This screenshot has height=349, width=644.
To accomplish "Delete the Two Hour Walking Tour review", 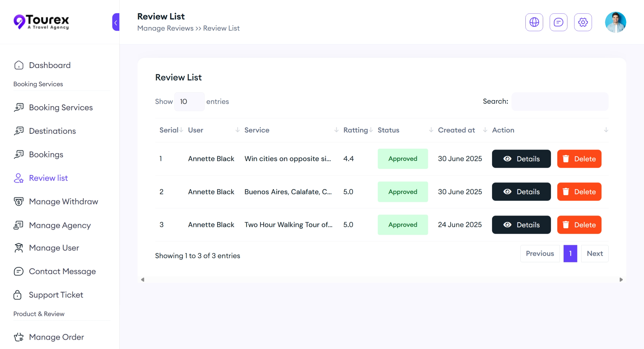I will point(579,225).
